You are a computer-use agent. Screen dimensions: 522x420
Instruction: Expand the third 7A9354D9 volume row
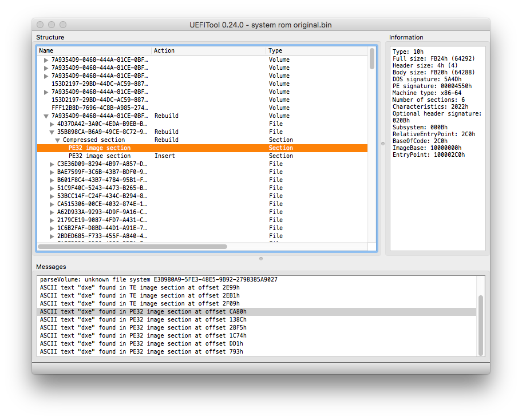tap(46, 76)
